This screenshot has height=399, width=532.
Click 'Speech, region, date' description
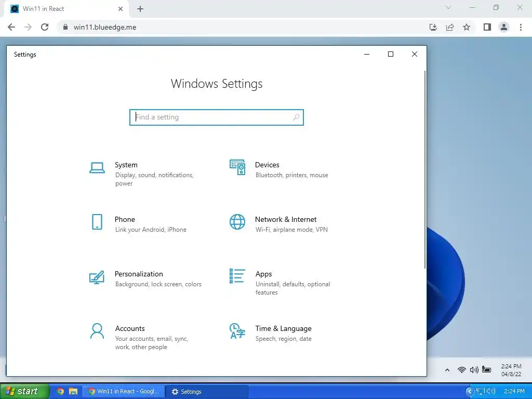coord(283,339)
